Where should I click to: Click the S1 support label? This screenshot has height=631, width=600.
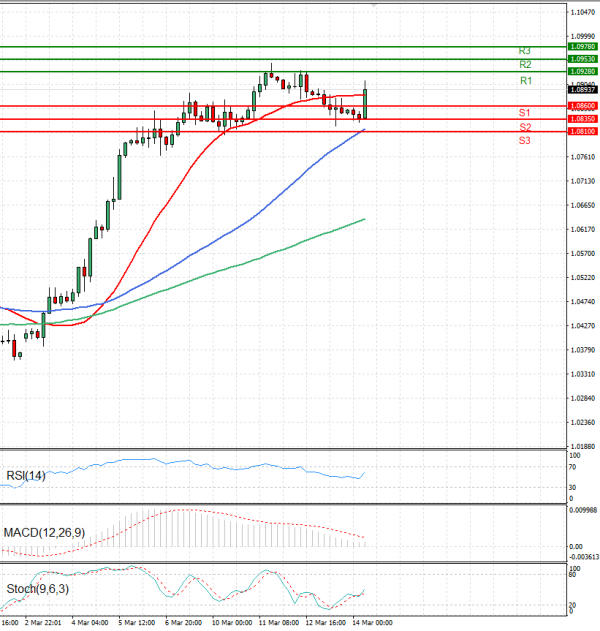(x=524, y=113)
